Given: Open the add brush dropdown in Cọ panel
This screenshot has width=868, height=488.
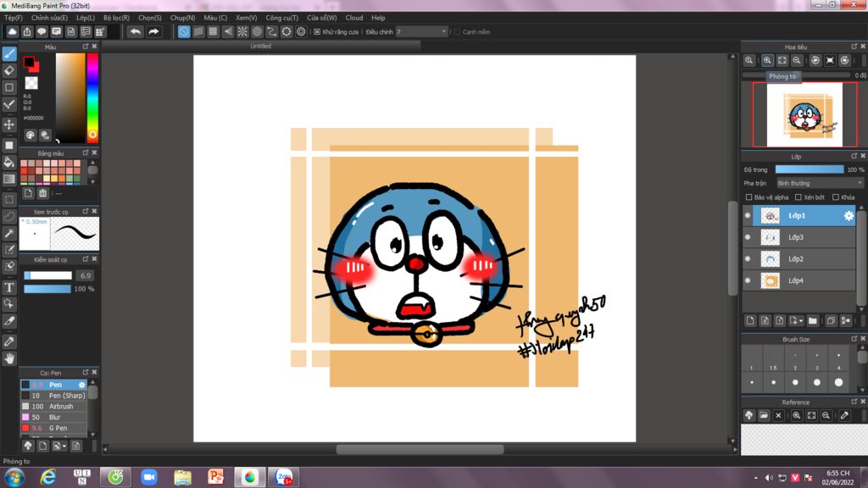Looking at the screenshot, I should tap(64, 446).
